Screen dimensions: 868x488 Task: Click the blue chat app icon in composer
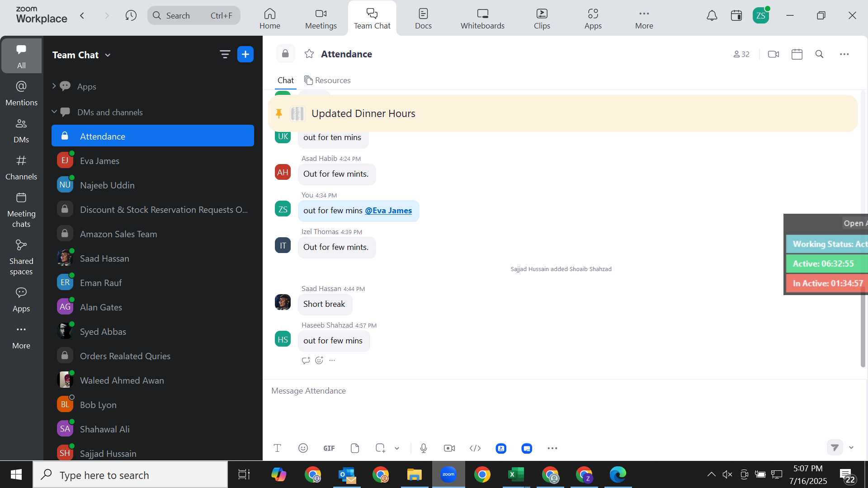pyautogui.click(x=527, y=448)
